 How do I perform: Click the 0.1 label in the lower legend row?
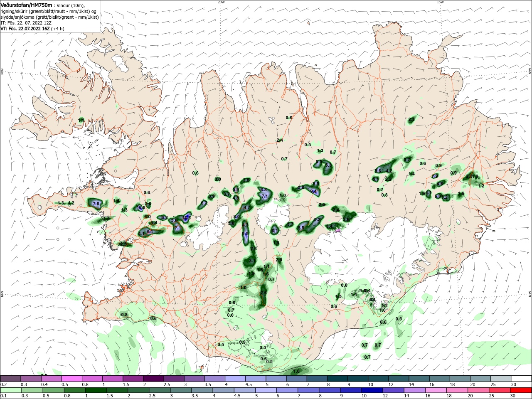coord(3,396)
